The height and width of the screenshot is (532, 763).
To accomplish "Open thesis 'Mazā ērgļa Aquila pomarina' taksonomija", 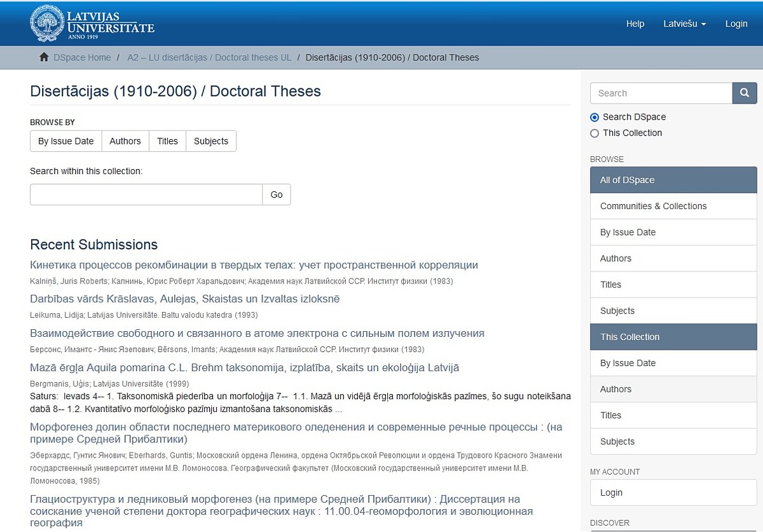I will click(244, 367).
